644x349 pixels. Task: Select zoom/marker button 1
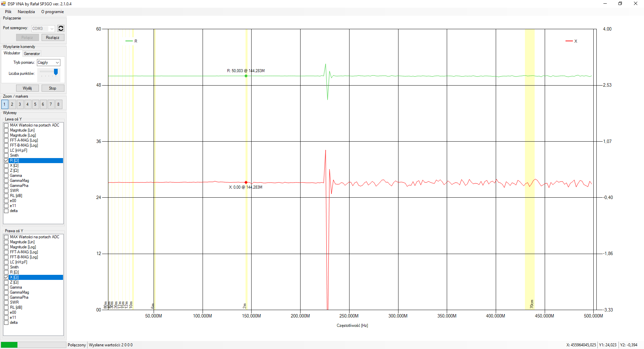[4, 104]
